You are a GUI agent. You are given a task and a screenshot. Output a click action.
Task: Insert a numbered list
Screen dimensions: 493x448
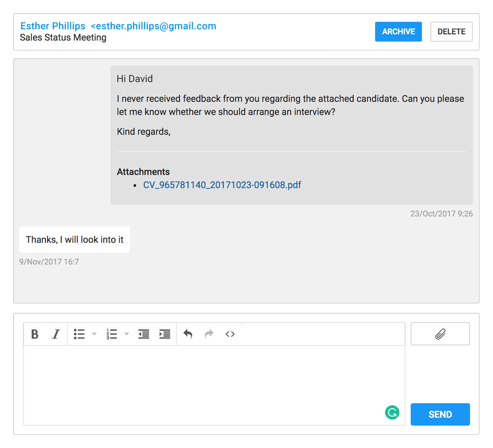pyautogui.click(x=112, y=334)
